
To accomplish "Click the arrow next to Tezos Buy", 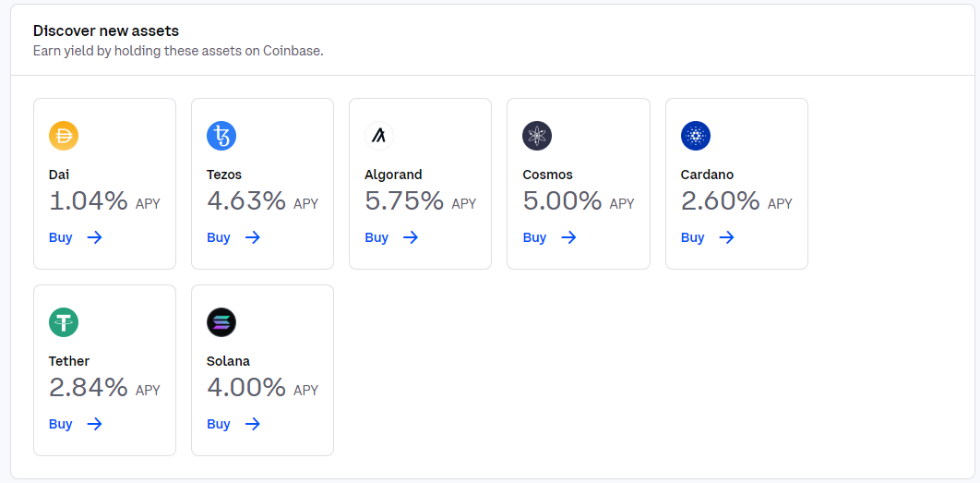I will 253,237.
